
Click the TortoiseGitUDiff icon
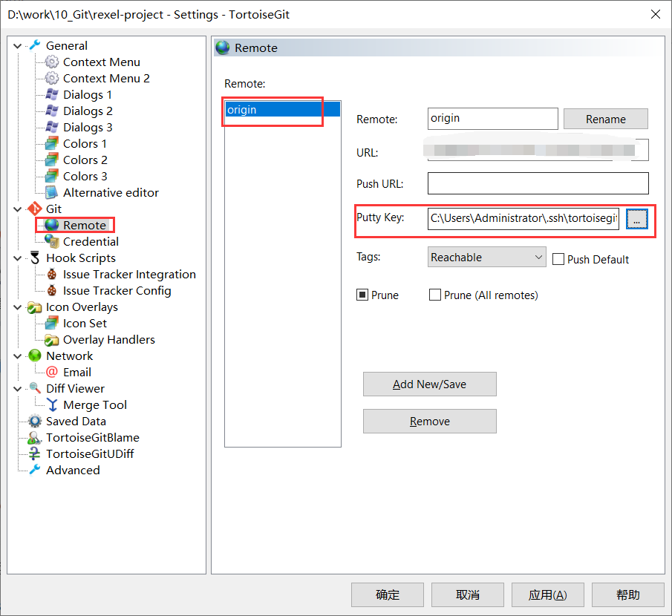(35, 453)
